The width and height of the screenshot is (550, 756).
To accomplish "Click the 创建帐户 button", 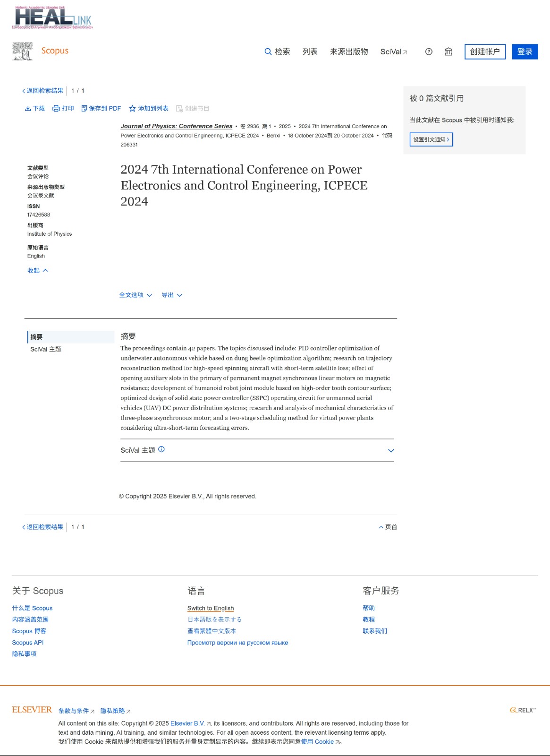I will tap(485, 52).
